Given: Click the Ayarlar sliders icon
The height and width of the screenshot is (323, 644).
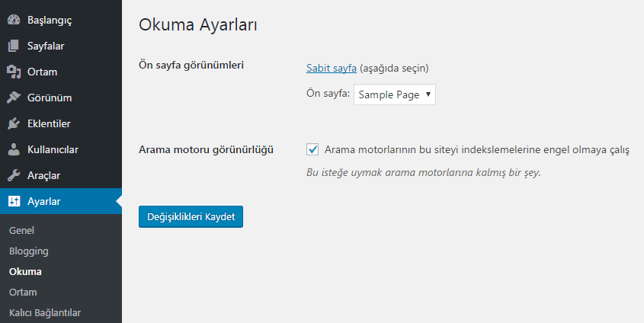Looking at the screenshot, I should (x=14, y=201).
